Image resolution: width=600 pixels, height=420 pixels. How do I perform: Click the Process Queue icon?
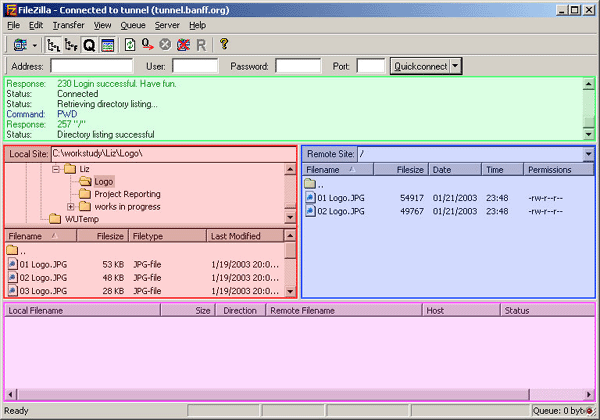click(x=147, y=45)
